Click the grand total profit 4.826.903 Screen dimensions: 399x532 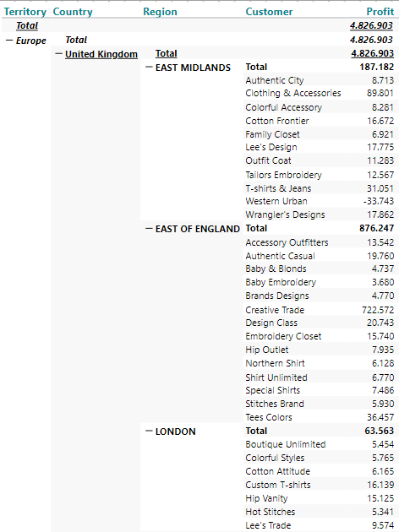(x=371, y=25)
